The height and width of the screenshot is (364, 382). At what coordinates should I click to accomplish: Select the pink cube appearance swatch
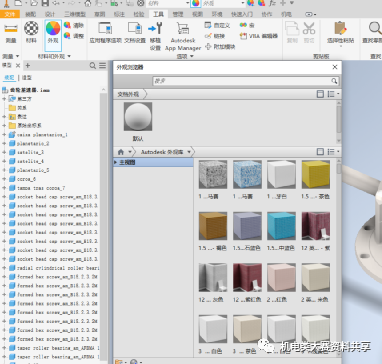(281, 277)
